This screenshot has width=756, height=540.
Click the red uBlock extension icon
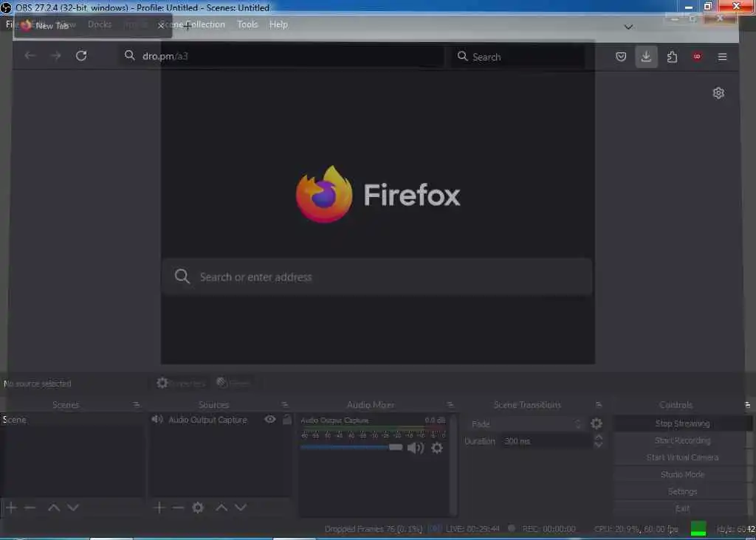[x=697, y=57]
